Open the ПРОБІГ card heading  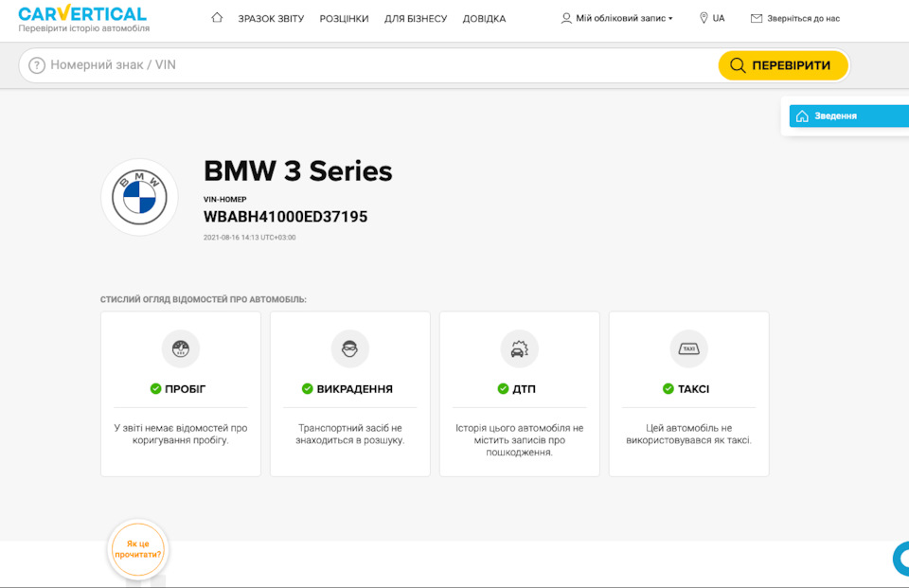pos(185,389)
